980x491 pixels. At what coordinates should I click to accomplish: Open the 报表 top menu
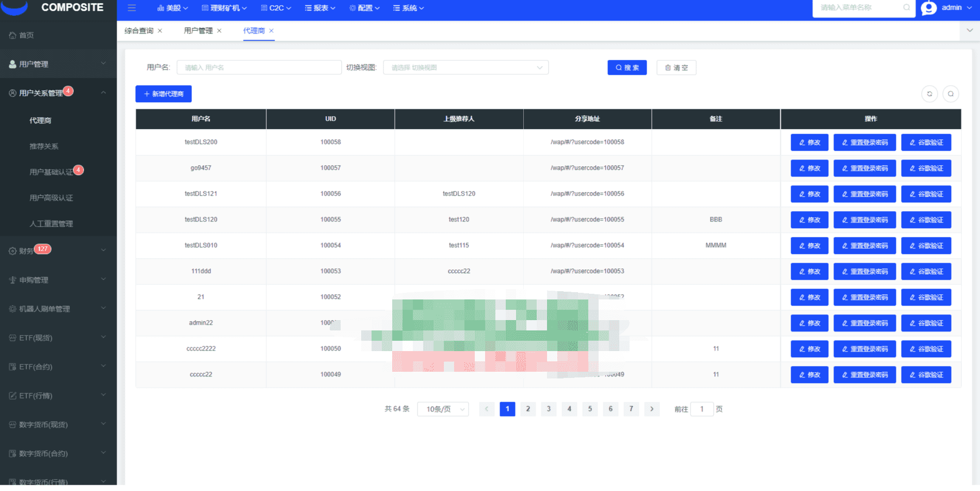tap(320, 8)
